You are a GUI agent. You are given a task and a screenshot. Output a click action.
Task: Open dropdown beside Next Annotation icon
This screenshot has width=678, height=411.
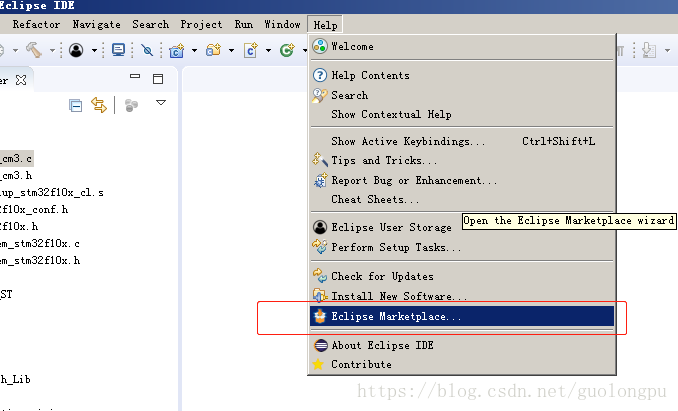667,51
